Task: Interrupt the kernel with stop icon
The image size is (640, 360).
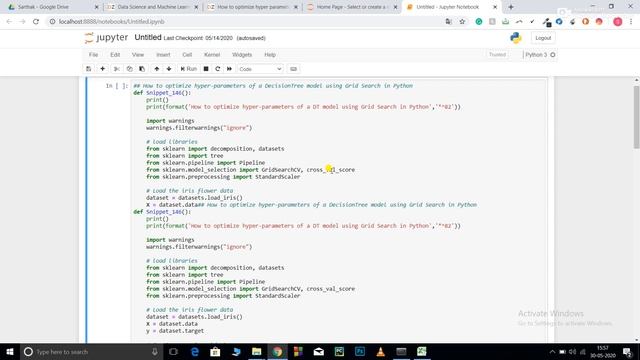Action: [206, 69]
